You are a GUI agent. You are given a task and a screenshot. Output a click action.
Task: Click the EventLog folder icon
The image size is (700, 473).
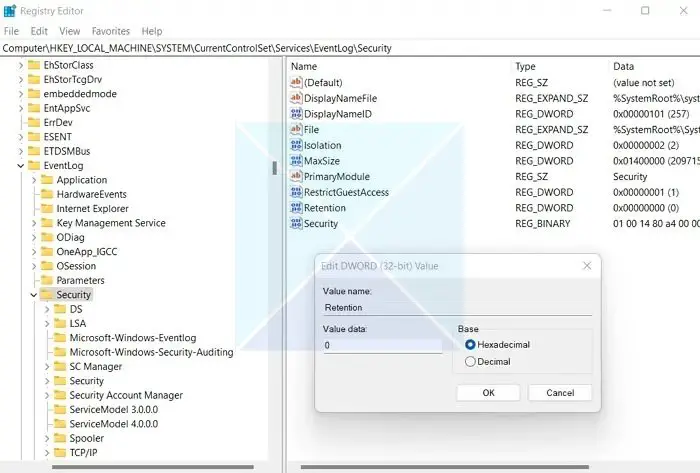click(x=34, y=166)
